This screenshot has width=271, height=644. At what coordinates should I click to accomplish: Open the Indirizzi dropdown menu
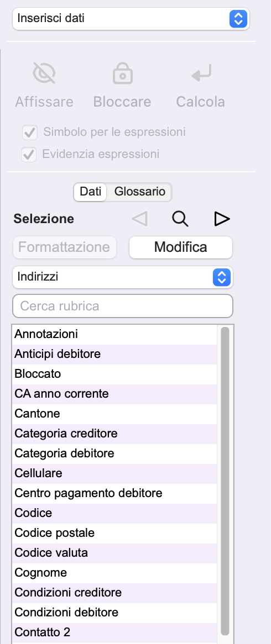[x=123, y=277]
